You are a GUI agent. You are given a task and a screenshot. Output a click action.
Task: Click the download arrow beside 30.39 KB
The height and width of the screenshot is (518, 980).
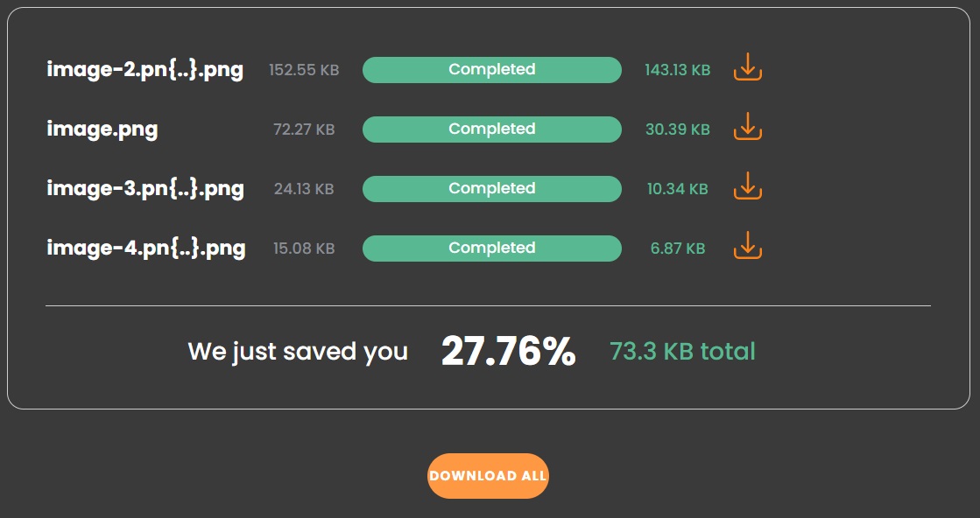coord(747,129)
